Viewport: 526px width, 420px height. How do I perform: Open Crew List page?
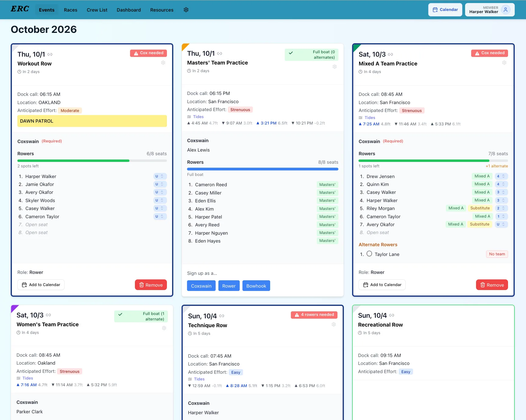[x=97, y=10]
